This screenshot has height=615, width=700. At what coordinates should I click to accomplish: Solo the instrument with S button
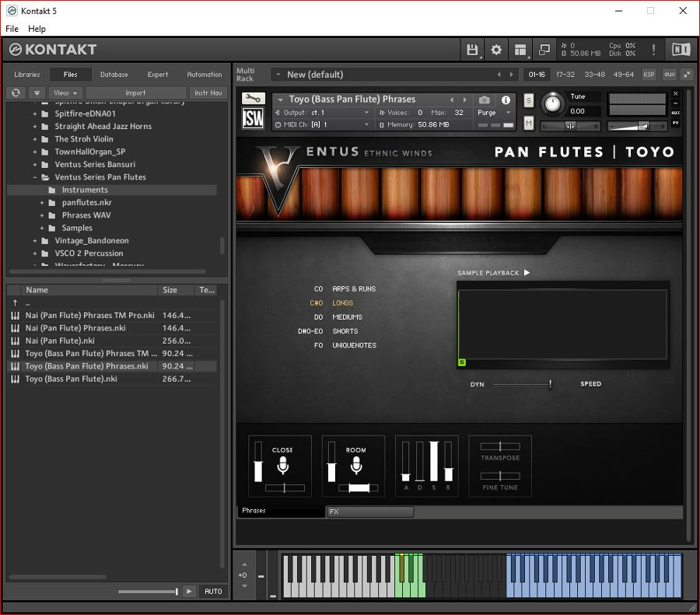529,100
